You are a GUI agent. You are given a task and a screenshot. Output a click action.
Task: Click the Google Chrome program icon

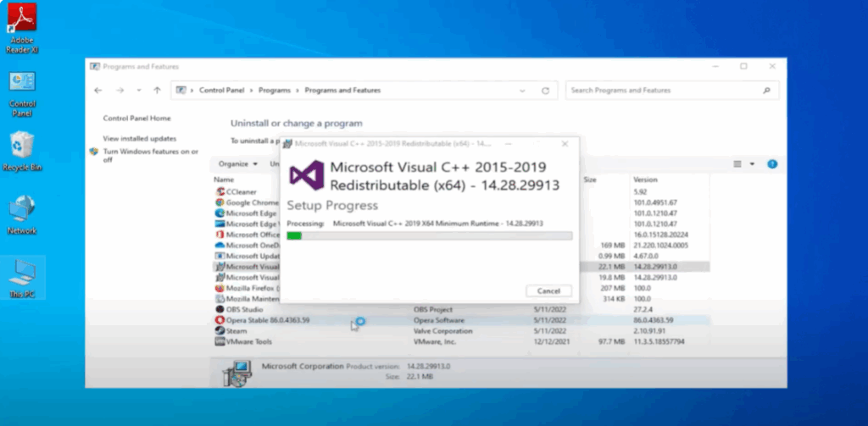(220, 202)
